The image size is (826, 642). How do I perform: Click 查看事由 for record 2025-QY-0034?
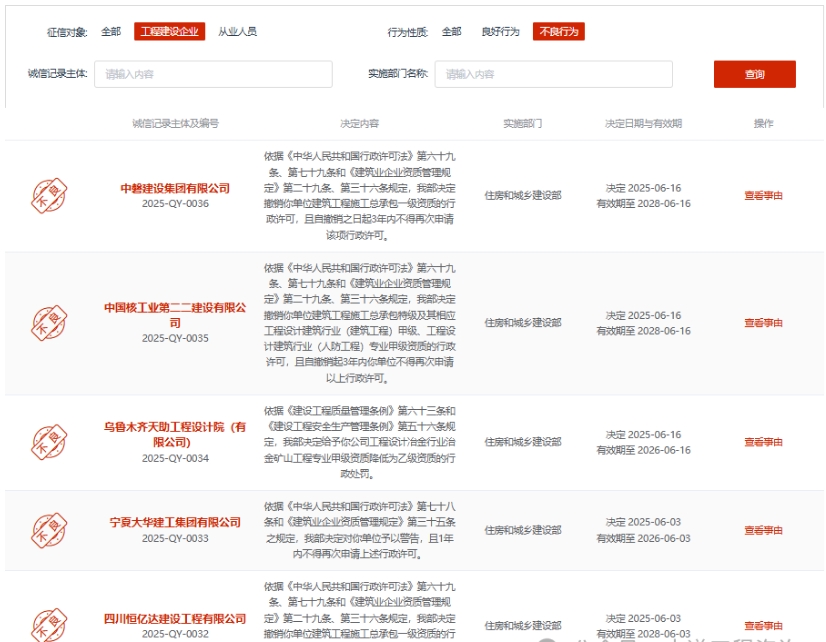tap(763, 442)
